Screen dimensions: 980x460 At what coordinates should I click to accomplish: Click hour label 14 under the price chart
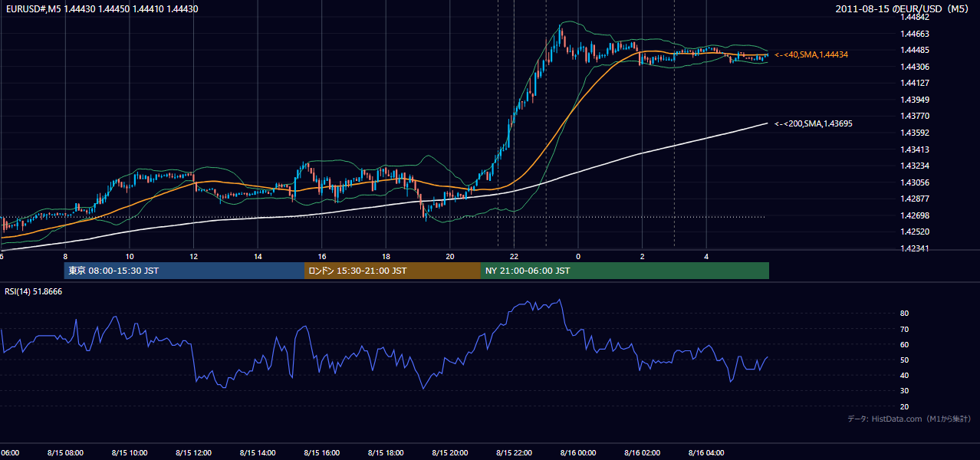(x=258, y=256)
